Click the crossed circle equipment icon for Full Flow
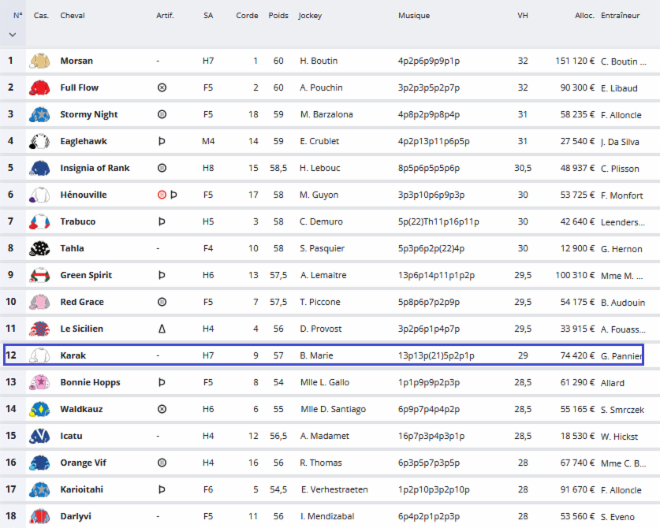660x528 pixels. coord(162,88)
